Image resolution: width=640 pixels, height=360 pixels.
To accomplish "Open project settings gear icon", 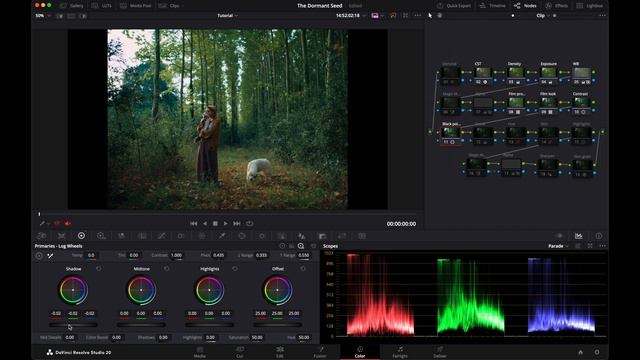I will [x=597, y=352].
